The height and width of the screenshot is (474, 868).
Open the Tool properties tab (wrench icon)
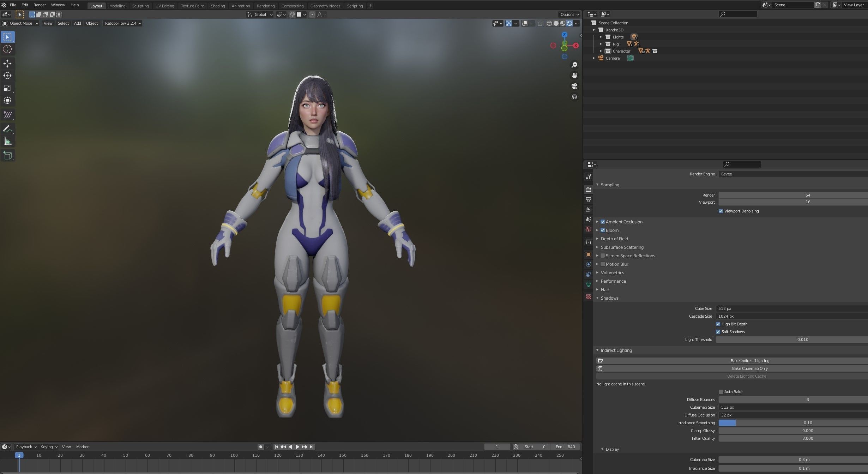click(588, 177)
